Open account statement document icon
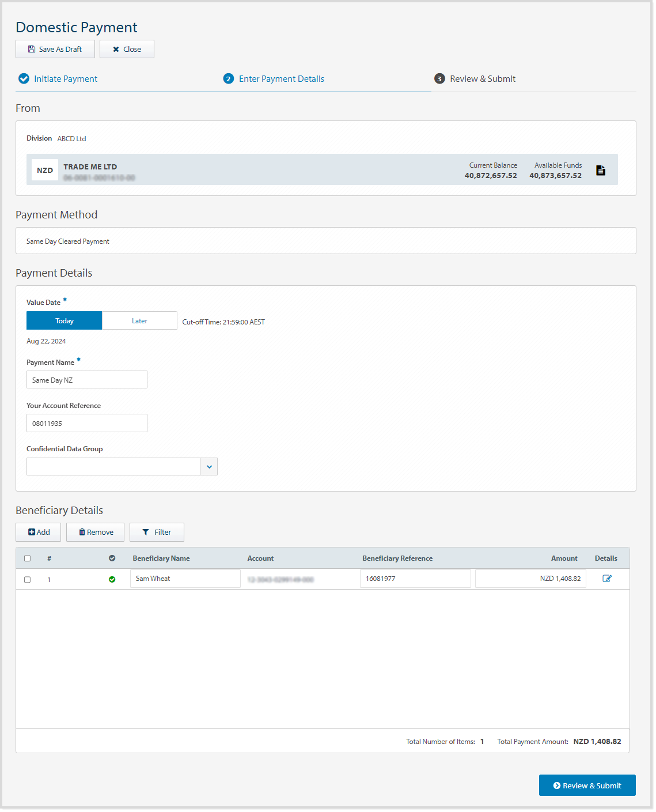The width and height of the screenshot is (656, 812). 601,171
